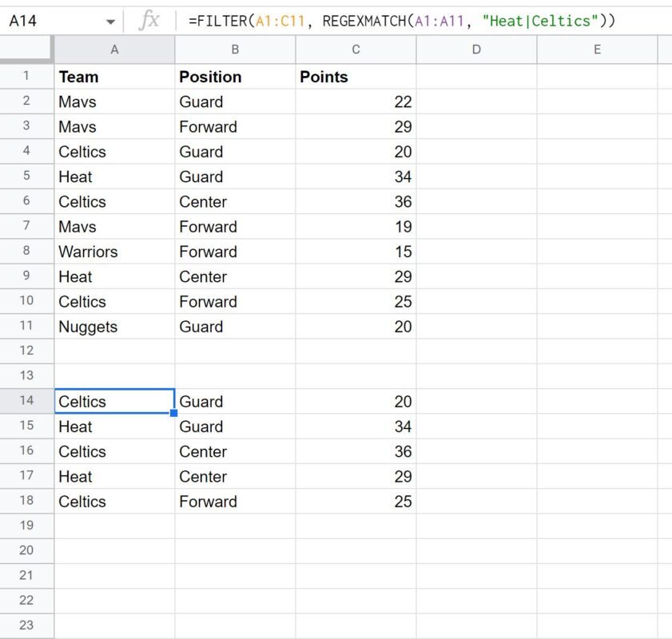This screenshot has width=672, height=639.
Task: Open the Name box dropdown arrow
Action: click(110, 22)
